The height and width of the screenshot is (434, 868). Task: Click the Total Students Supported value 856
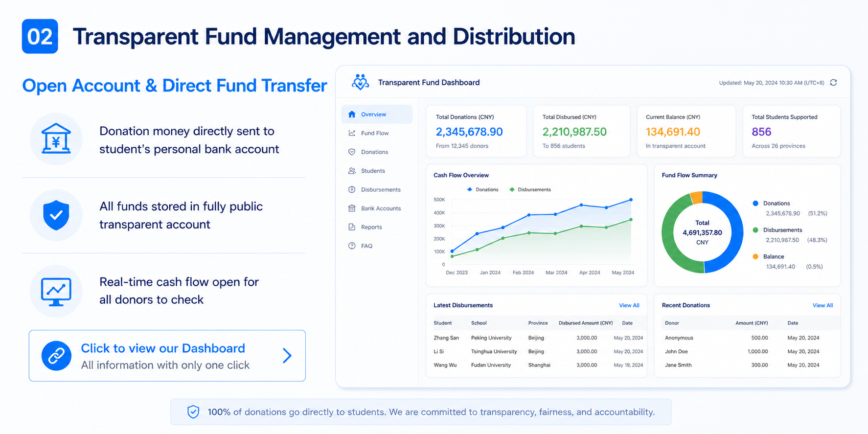coord(761,132)
